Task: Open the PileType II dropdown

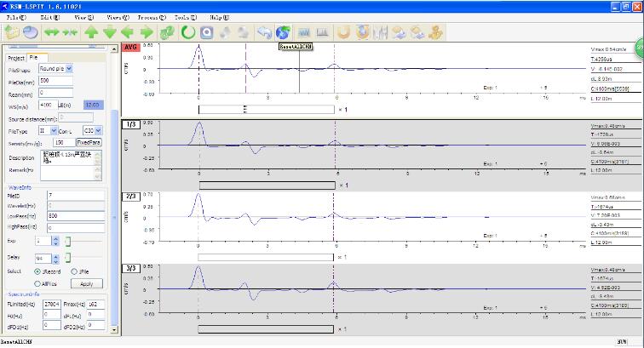Action: pyautogui.click(x=54, y=130)
